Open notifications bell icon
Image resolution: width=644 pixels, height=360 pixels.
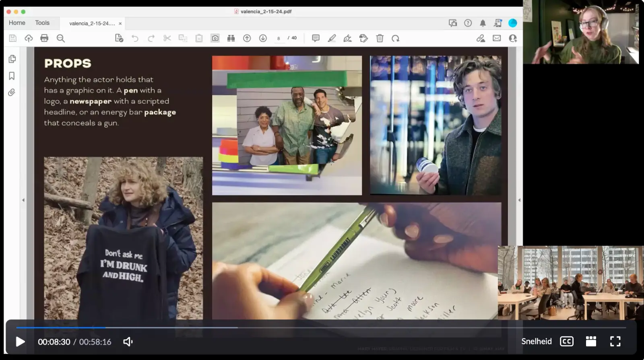pos(483,23)
